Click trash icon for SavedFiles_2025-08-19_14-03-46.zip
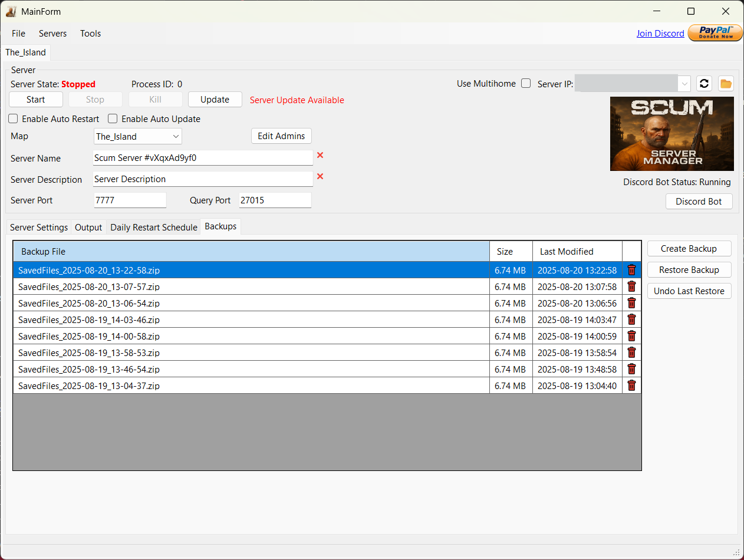Viewport: 744px width, 560px height. (631, 319)
